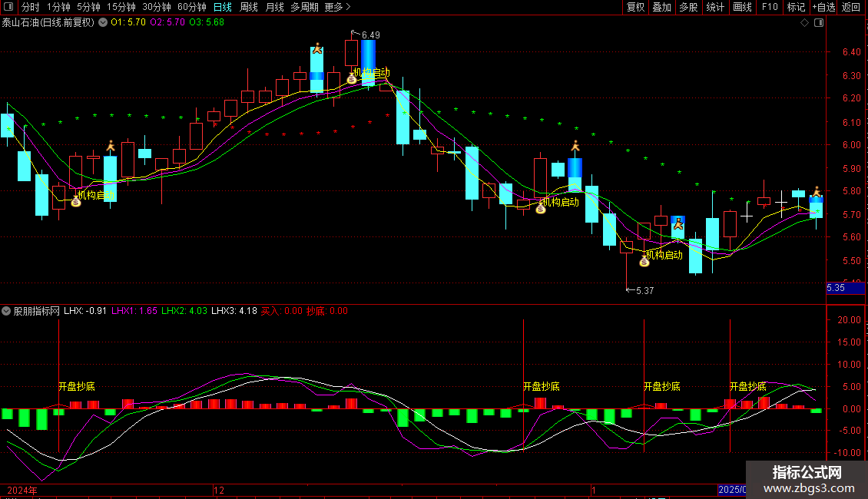Click the 泰山石油(日线,前复权) title

coord(48,22)
